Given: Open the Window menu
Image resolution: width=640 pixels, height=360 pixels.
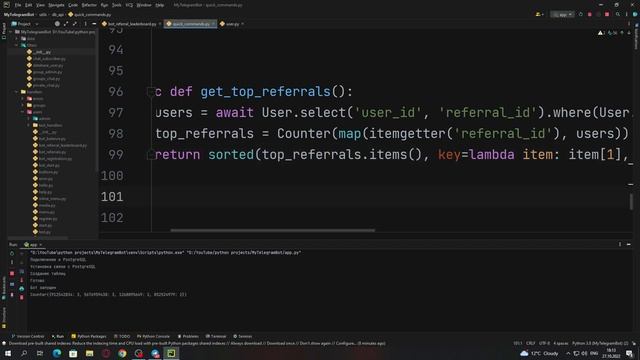Looking at the screenshot, I should click(144, 5).
